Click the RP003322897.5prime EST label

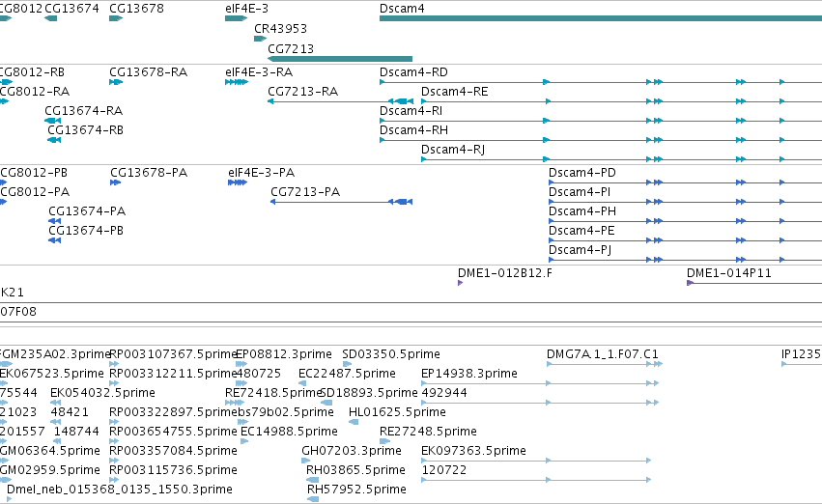pos(174,412)
